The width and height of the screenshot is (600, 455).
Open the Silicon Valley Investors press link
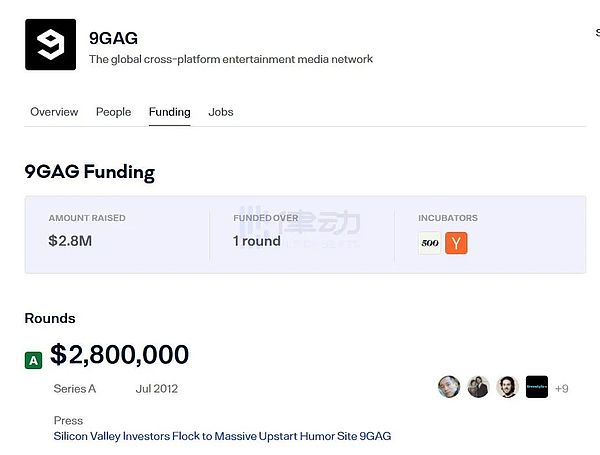coord(222,436)
